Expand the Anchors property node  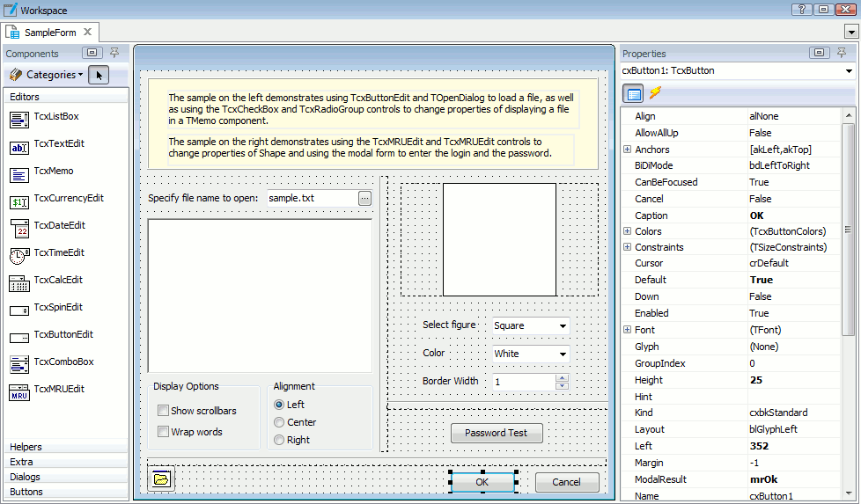click(x=627, y=150)
